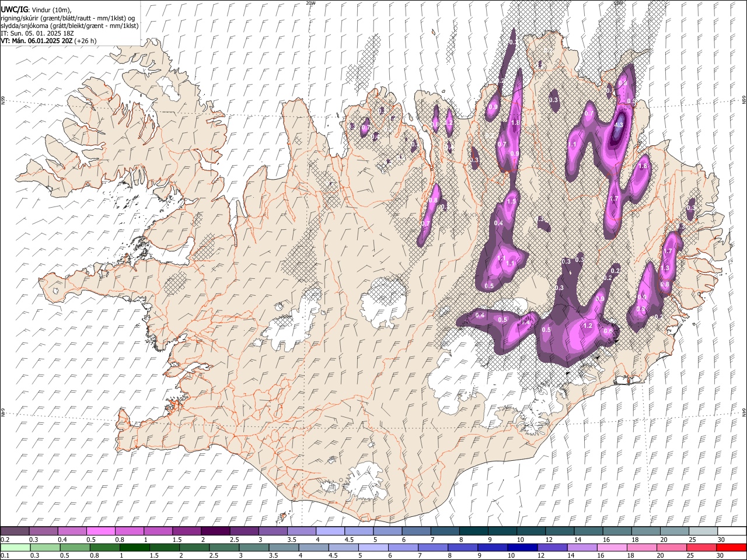Choose the white 30 mm snow swatch
The height and width of the screenshot is (560, 747).
click(x=731, y=531)
